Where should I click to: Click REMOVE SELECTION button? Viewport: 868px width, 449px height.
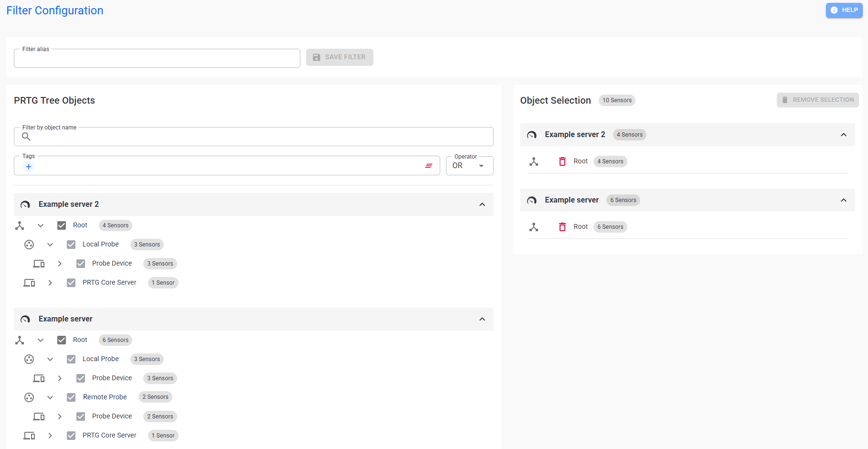[x=818, y=100]
